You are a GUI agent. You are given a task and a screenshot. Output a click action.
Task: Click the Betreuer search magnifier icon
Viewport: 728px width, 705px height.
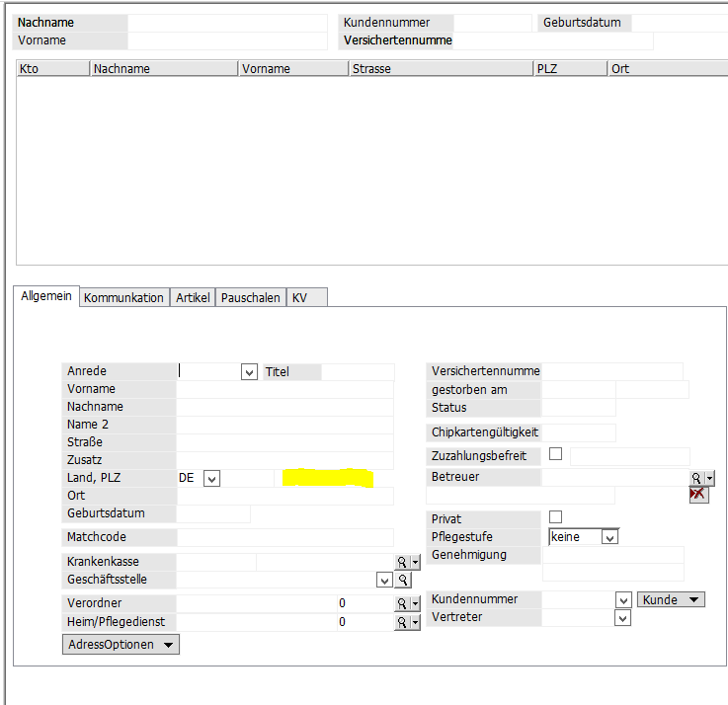tap(697, 478)
